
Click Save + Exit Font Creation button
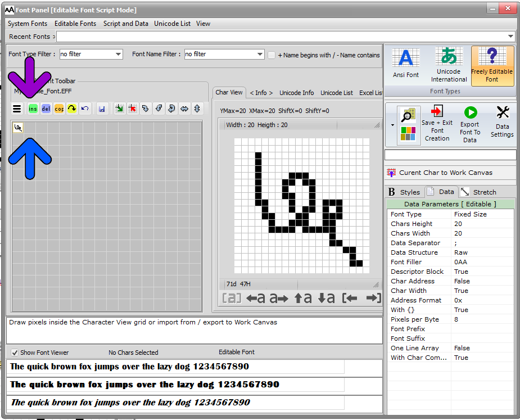437,124
